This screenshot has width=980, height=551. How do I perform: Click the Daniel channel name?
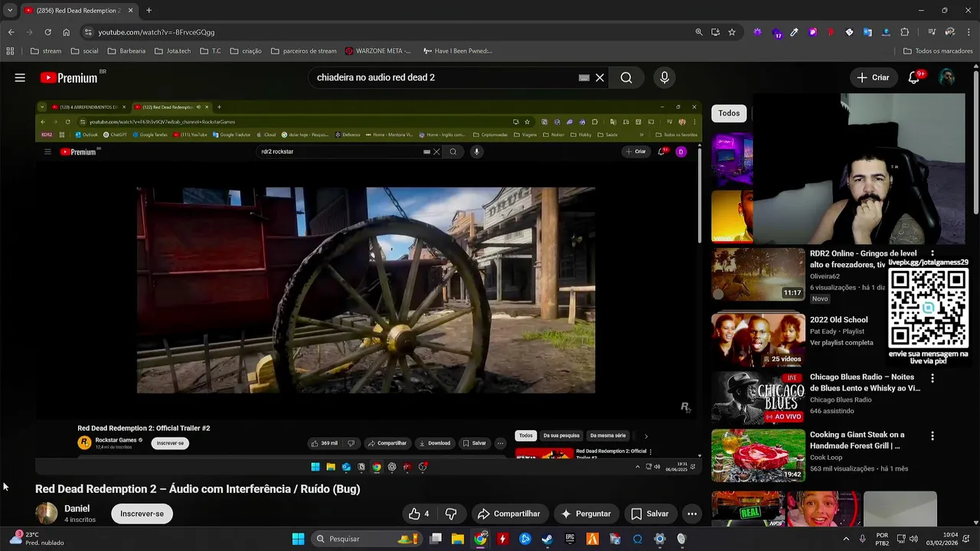pyautogui.click(x=77, y=508)
